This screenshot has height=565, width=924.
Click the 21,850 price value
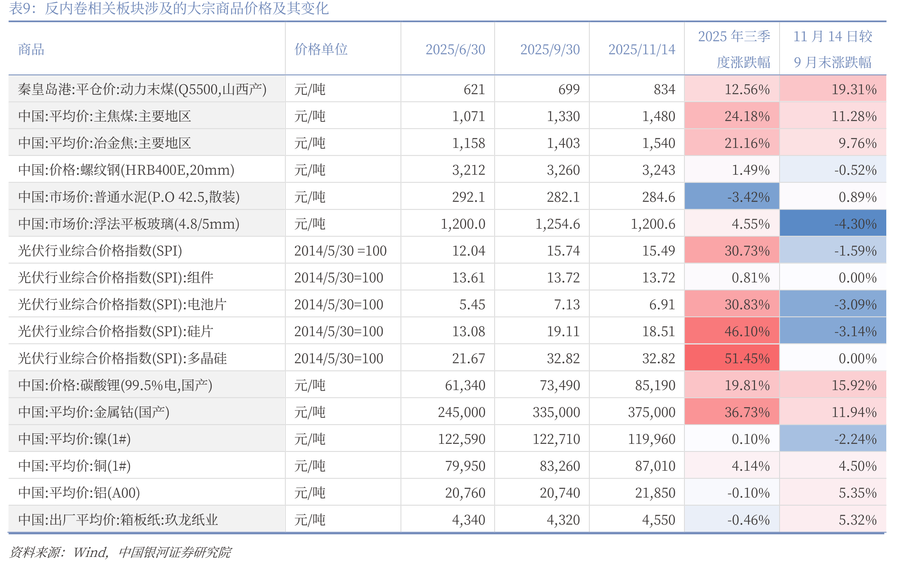655,492
